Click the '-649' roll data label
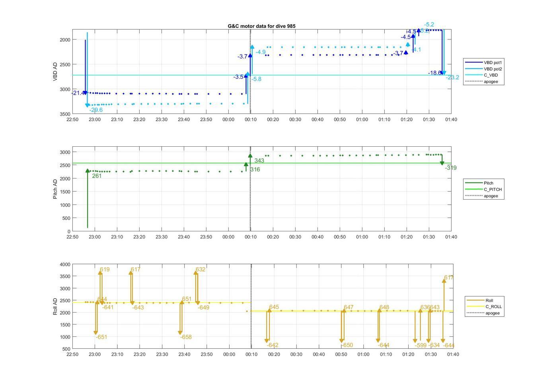This screenshot has height=392, width=557. click(x=203, y=307)
